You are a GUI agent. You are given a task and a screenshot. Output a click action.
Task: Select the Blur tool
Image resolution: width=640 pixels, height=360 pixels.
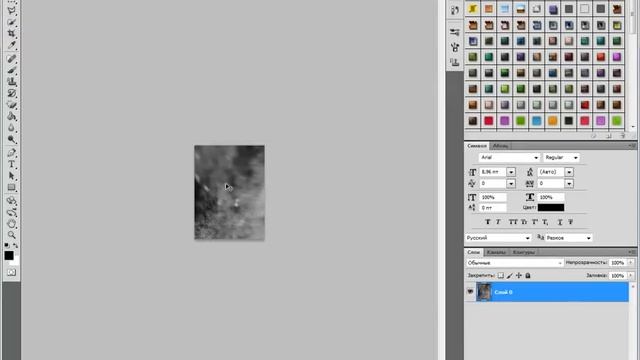tap(11, 128)
